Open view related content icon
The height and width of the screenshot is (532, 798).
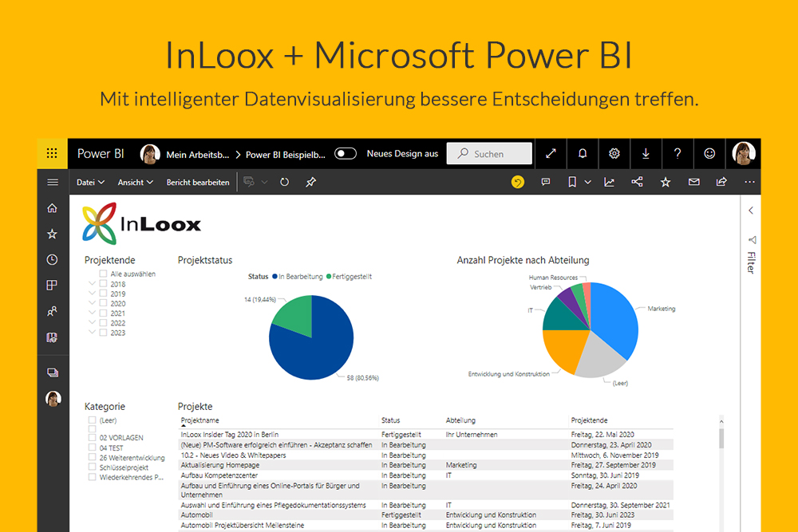point(637,182)
